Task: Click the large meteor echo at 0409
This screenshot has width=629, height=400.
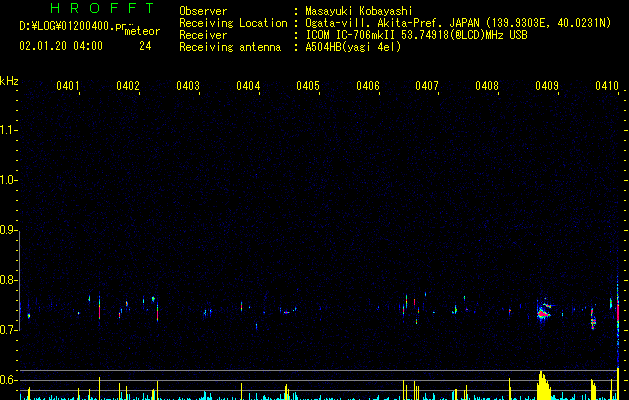Action: (544, 310)
